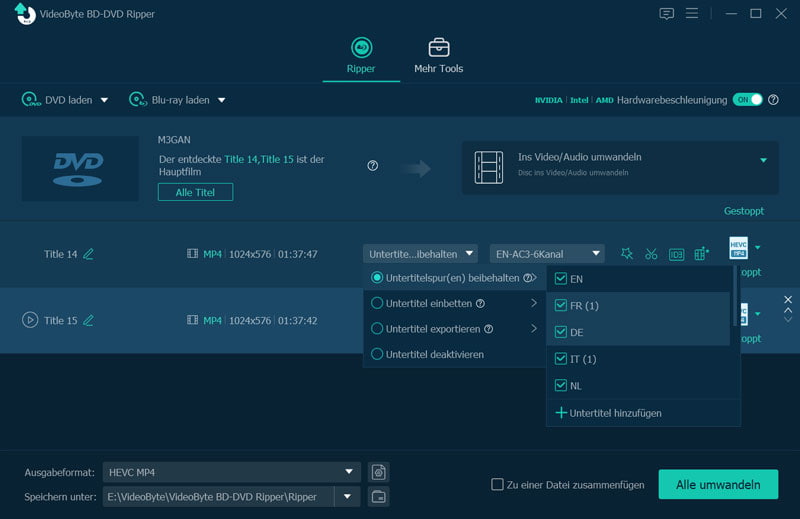Select Untertitel exportieren radio option

pos(377,329)
